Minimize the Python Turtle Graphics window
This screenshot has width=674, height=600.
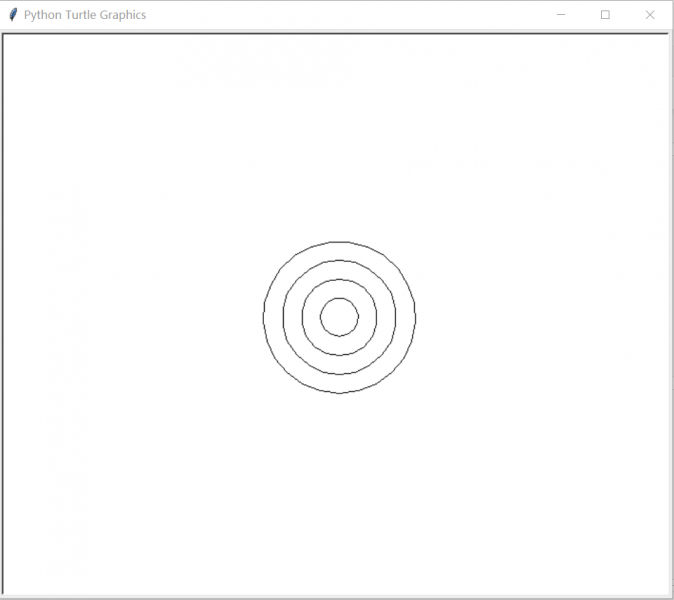pos(560,15)
